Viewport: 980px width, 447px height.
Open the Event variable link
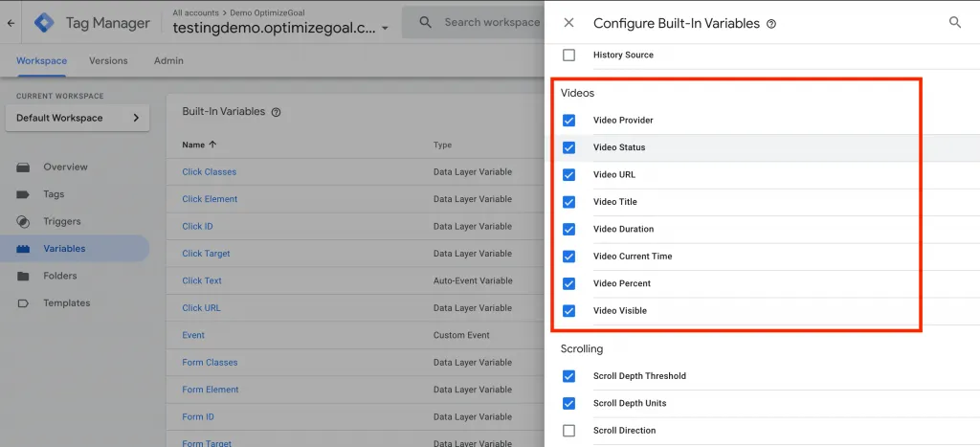point(193,335)
